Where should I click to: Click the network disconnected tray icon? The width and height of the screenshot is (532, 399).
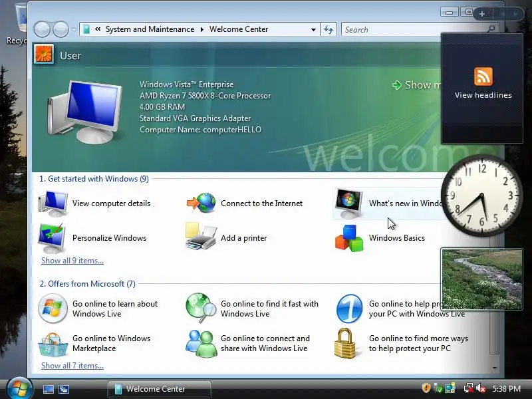[469, 388]
